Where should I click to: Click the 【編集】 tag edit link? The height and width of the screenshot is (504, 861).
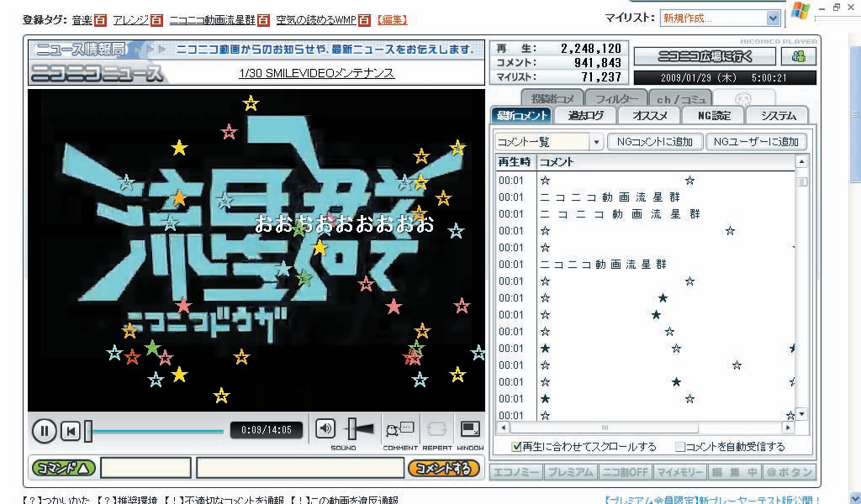(392, 20)
